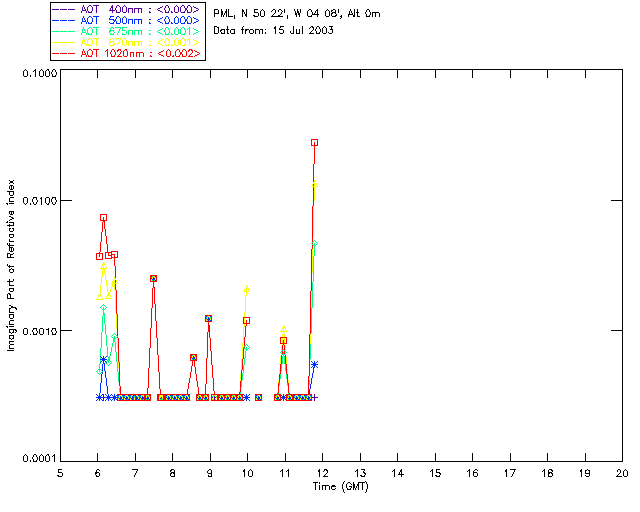640x512 pixels.
Task: Click the red square marker at hour 10
Action: click(x=247, y=321)
